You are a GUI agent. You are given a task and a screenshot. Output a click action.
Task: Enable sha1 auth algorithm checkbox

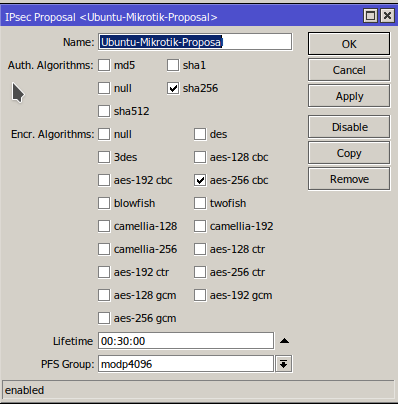click(x=173, y=65)
